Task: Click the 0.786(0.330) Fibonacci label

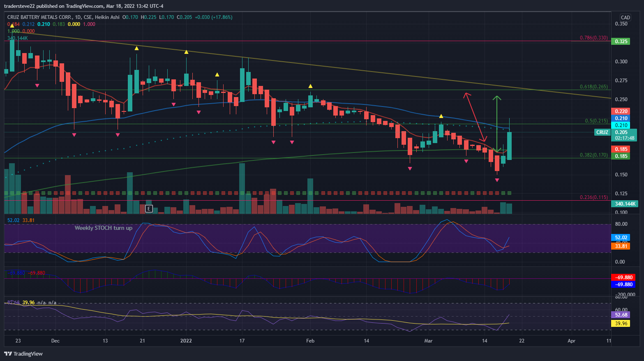Action: [x=593, y=38]
